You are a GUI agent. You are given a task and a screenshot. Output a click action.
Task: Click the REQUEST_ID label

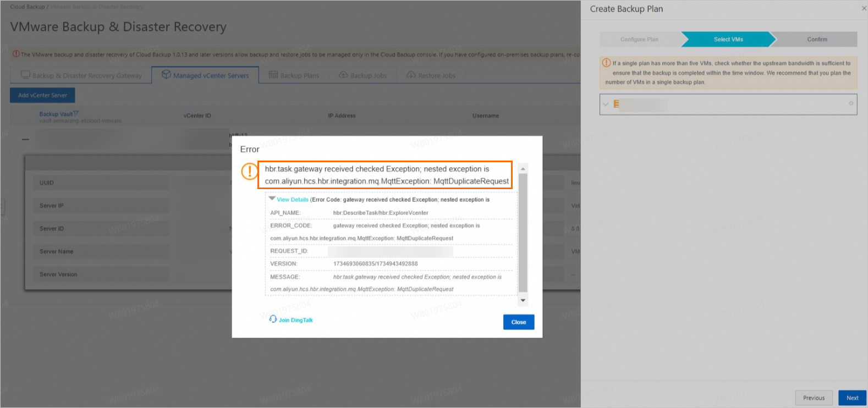point(289,251)
